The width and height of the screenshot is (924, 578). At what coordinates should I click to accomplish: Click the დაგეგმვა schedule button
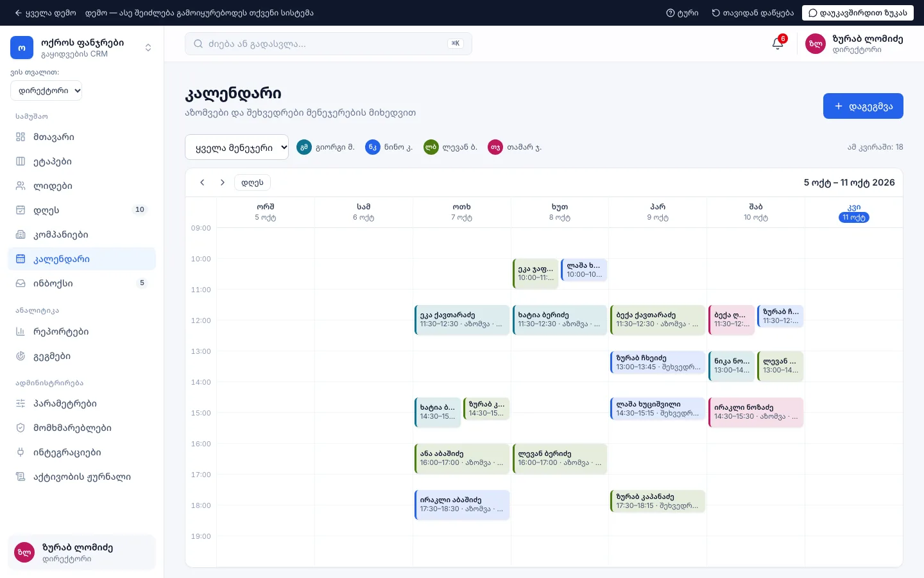click(863, 106)
